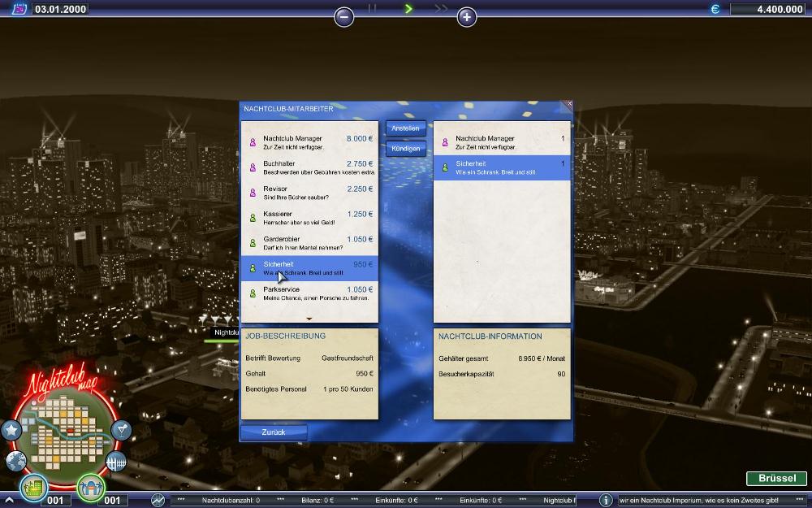The height and width of the screenshot is (508, 812).
Task: Select the green city buildings icon
Action: (34, 487)
